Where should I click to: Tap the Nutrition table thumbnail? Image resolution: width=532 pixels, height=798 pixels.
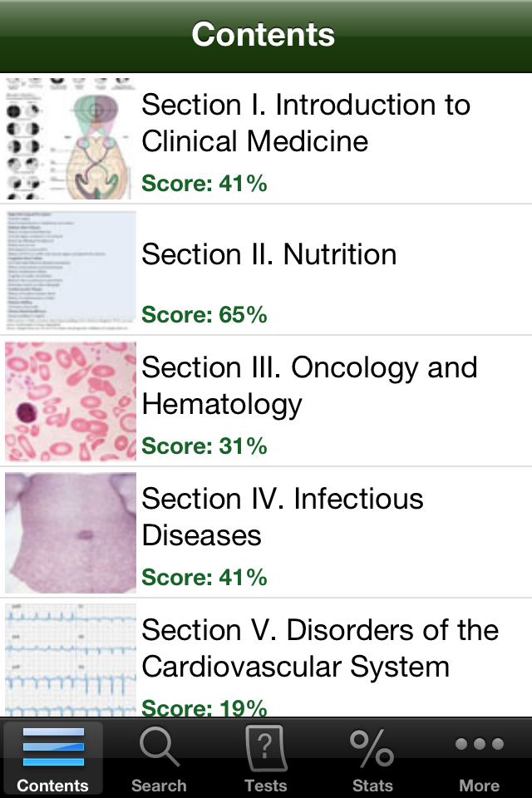pyautogui.click(x=71, y=270)
